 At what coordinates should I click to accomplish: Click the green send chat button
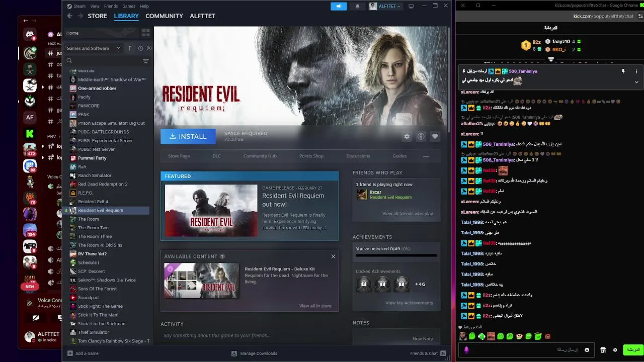point(633,350)
